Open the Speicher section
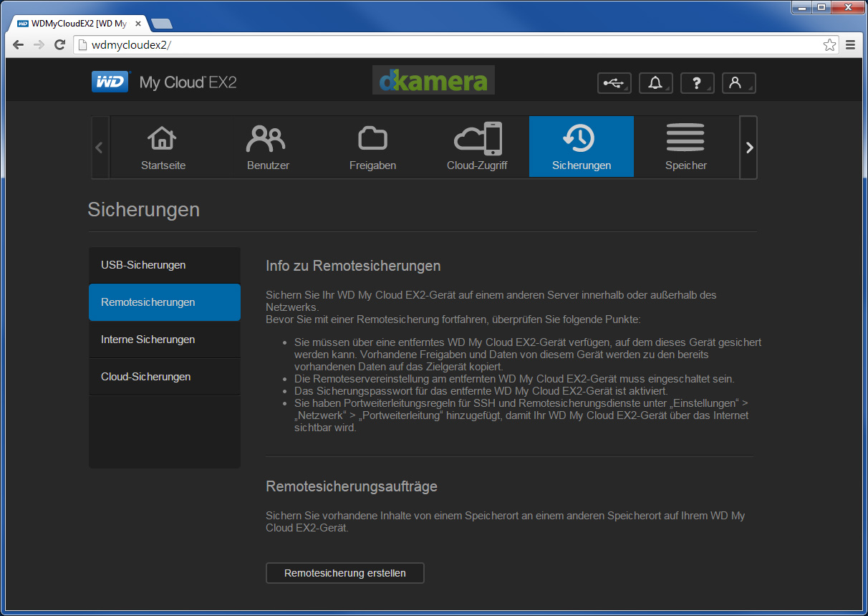The width and height of the screenshot is (868, 616). pos(686,147)
